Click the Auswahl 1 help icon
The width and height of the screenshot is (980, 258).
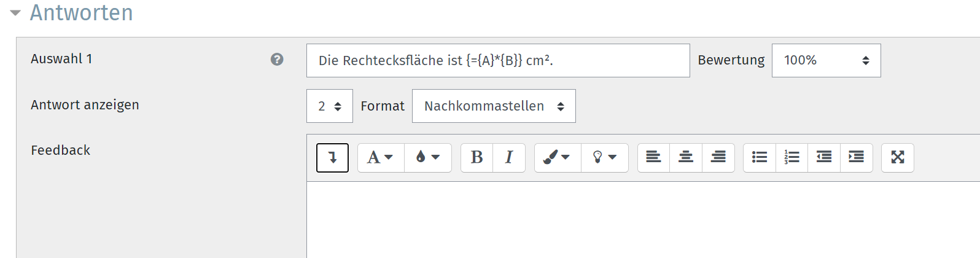[277, 59]
